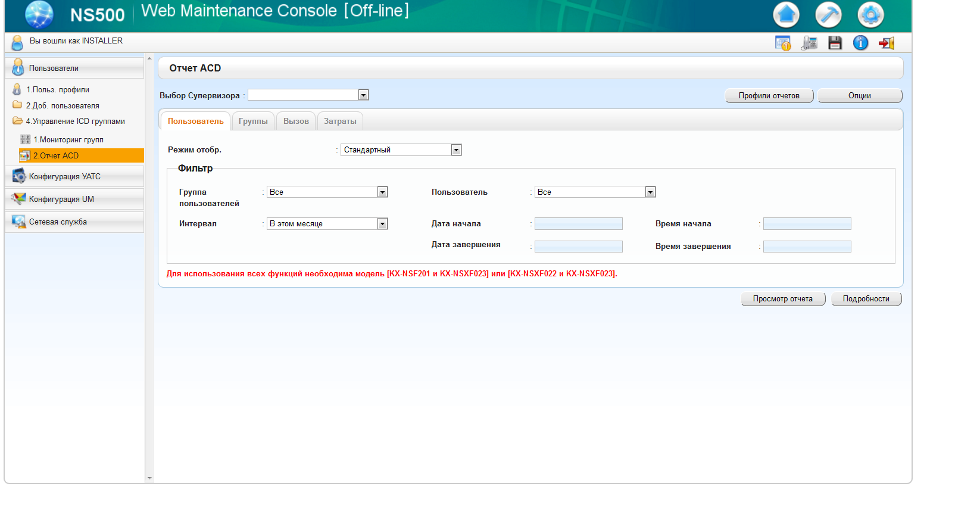The image size is (980, 508).
Task: Click the Web Maintenance Console [Off-line] title
Action: tap(275, 11)
